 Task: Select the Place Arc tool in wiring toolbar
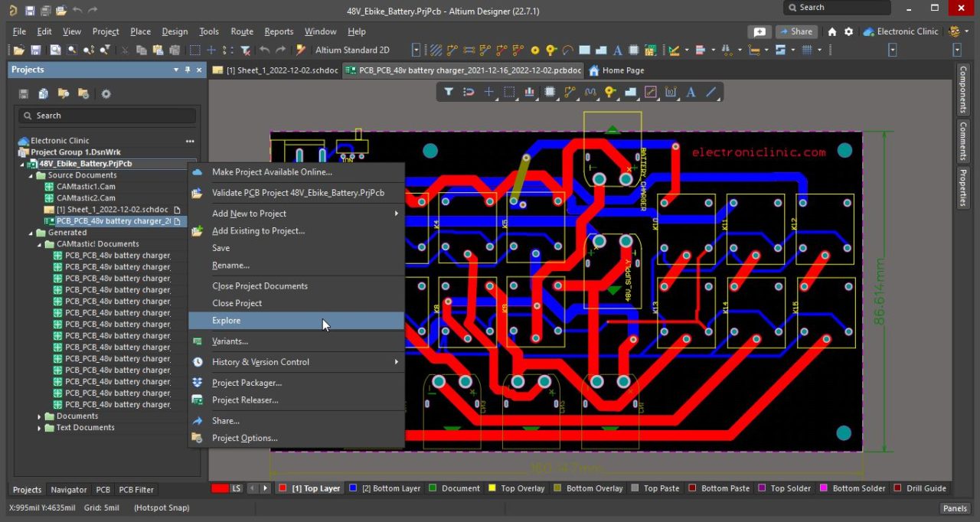pyautogui.click(x=568, y=50)
